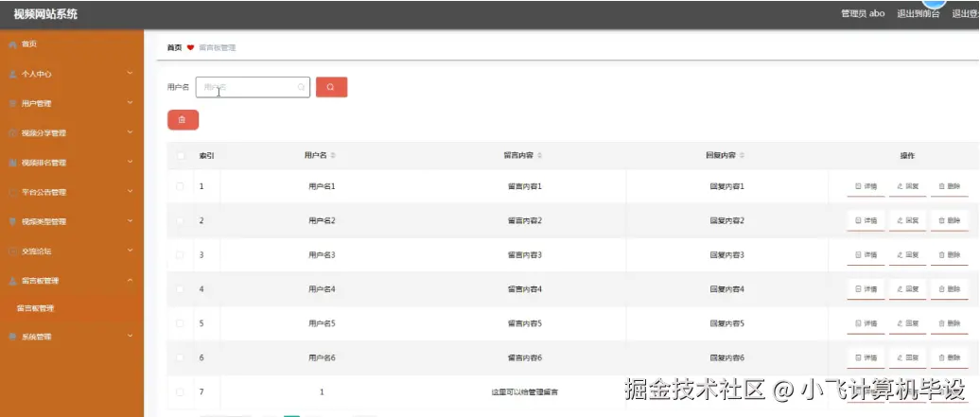Screen dimensions: 980x417
Task: Click the chart icon beside 视频排名管理
Action: click(x=12, y=163)
